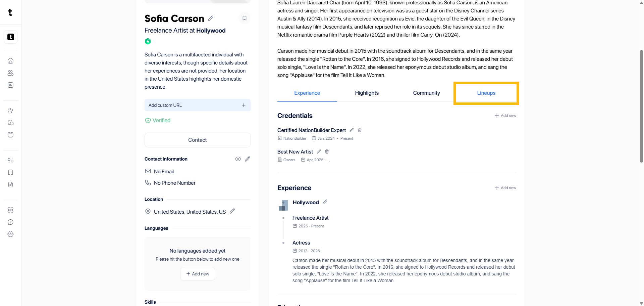Click the pencil icon beside Sofia Carson name
Viewport: 644px width, 306px height.
pos(211,18)
